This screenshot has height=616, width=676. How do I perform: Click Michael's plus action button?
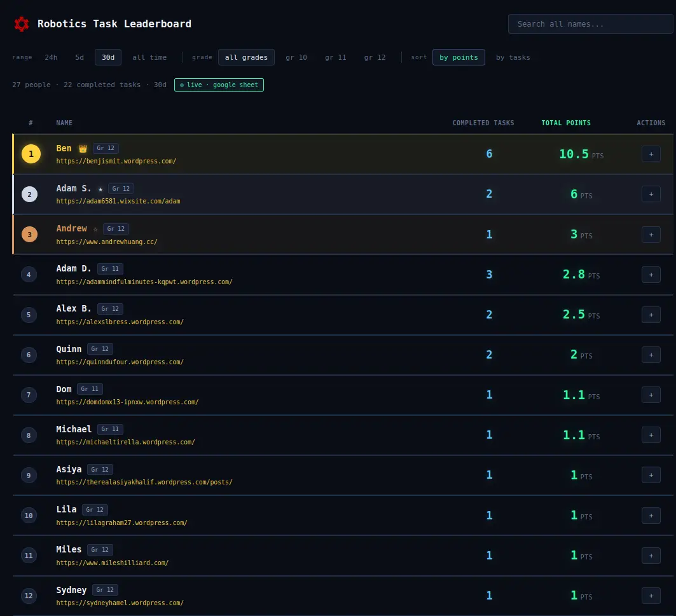(x=651, y=435)
